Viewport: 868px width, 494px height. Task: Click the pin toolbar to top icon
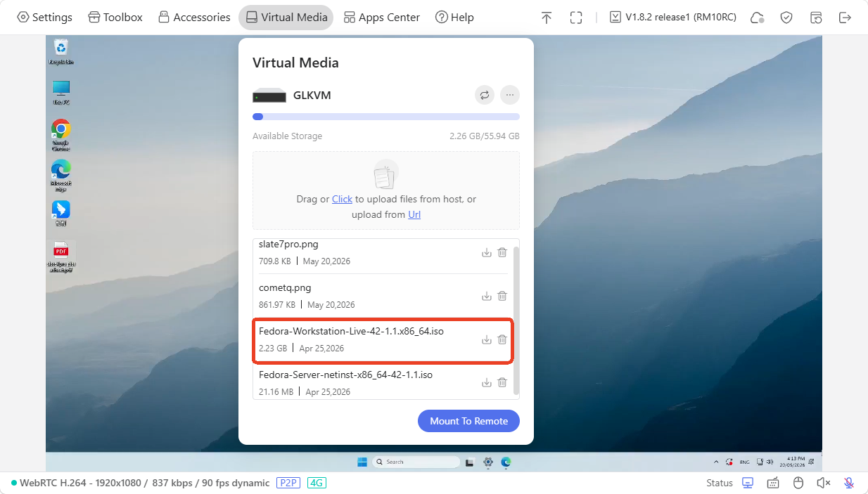coord(547,18)
